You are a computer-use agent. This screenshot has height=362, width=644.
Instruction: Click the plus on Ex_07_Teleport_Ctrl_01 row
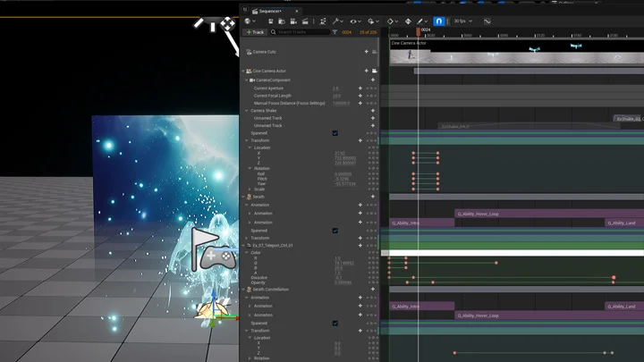pos(360,246)
